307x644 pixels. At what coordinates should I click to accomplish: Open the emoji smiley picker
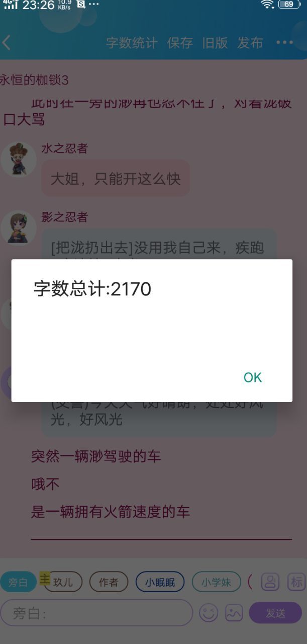[209, 613]
